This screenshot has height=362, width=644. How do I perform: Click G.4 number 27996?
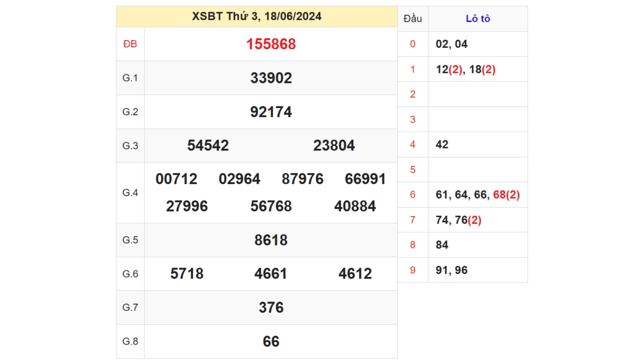coord(187,206)
